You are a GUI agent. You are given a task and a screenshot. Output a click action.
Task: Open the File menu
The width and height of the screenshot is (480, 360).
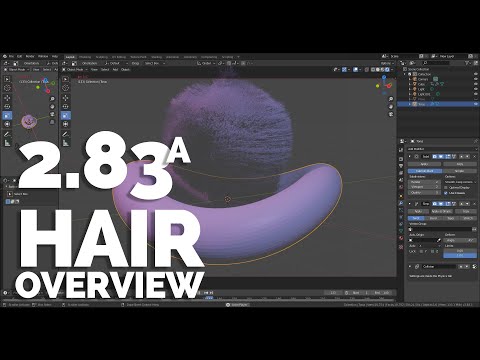pos(11,57)
